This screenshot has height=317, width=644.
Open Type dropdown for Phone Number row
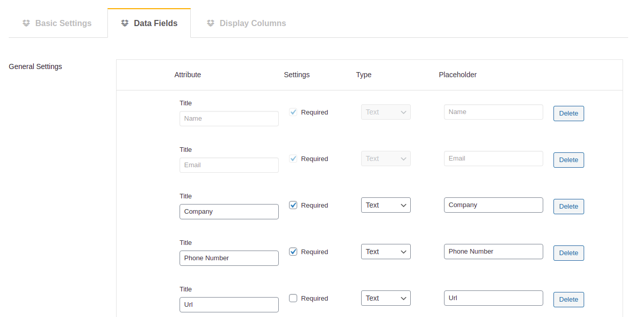tap(386, 252)
